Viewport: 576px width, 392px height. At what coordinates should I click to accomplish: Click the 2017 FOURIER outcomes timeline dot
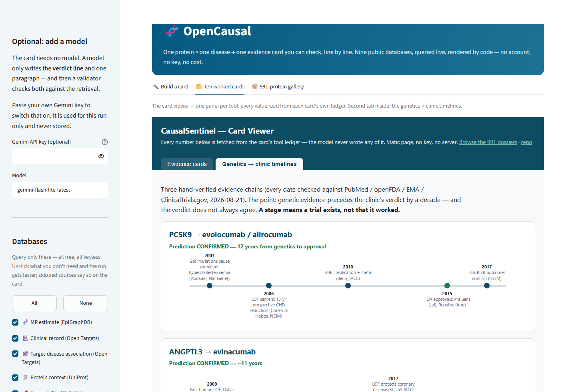tap(487, 286)
